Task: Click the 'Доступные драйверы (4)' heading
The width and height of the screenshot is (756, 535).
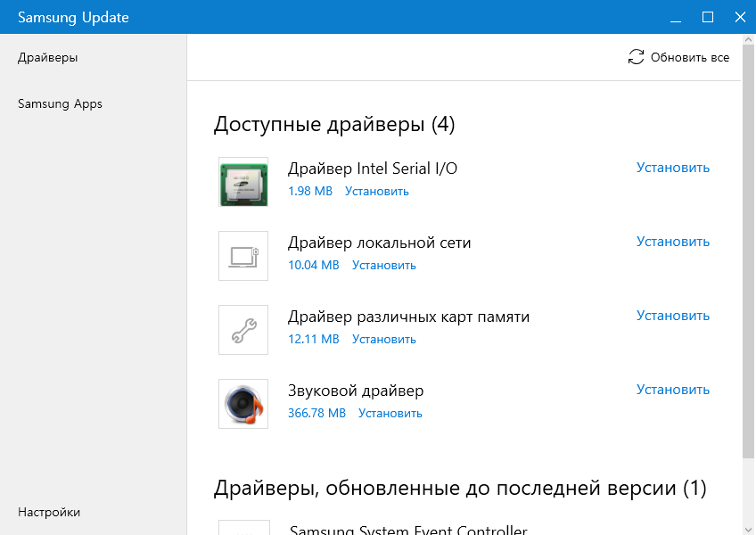Action: (334, 125)
